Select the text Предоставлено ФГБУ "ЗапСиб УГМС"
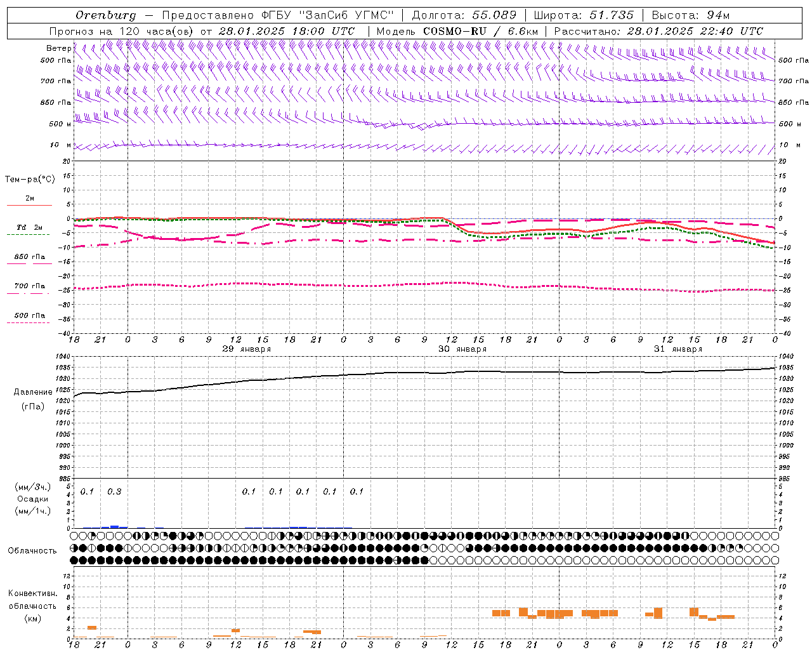This screenshot has width=812, height=650. (278, 15)
